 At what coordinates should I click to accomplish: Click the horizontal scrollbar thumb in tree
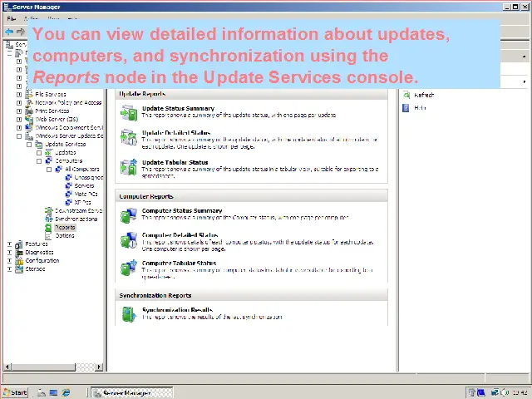(43, 367)
